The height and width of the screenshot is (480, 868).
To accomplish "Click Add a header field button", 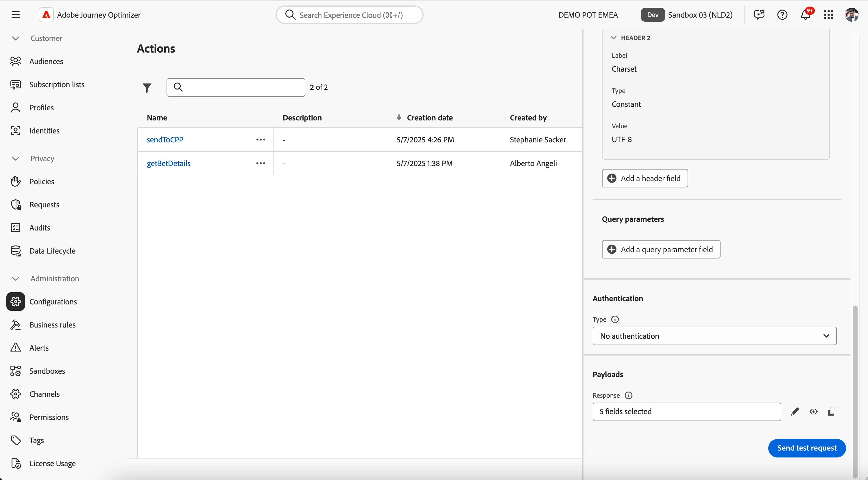I will [x=644, y=178].
